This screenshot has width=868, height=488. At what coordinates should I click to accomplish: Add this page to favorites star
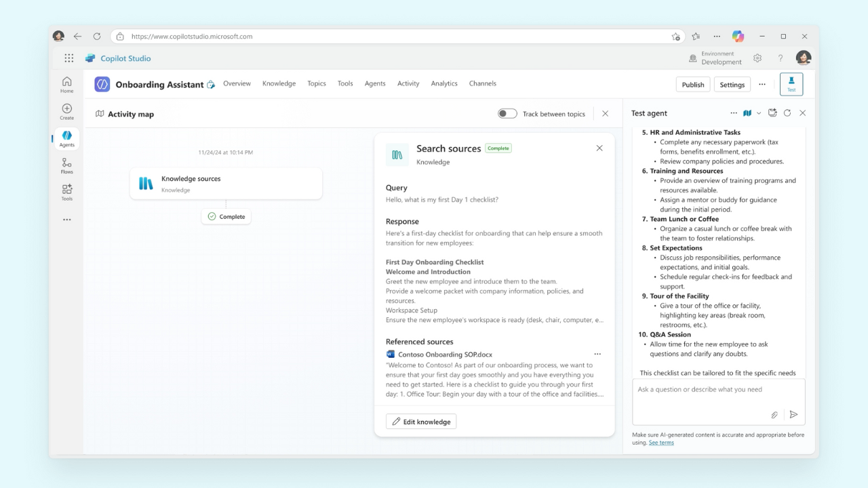[x=675, y=37]
